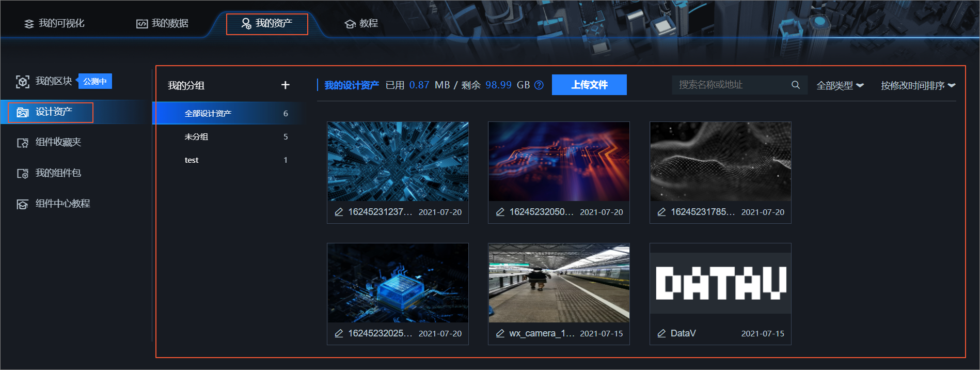Switch to the 我的数据 tab
Image resolution: width=980 pixels, height=370 pixels.
pos(162,23)
